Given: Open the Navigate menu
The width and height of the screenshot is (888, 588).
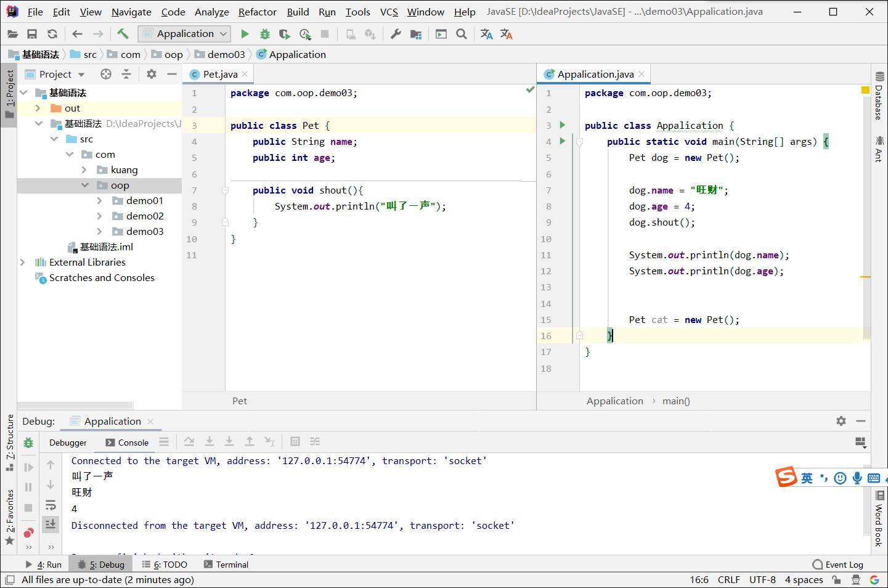Looking at the screenshot, I should [x=131, y=12].
